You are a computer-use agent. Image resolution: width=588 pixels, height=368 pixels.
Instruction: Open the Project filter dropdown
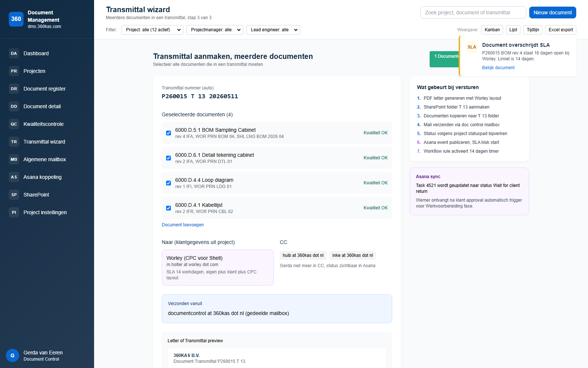(x=152, y=30)
